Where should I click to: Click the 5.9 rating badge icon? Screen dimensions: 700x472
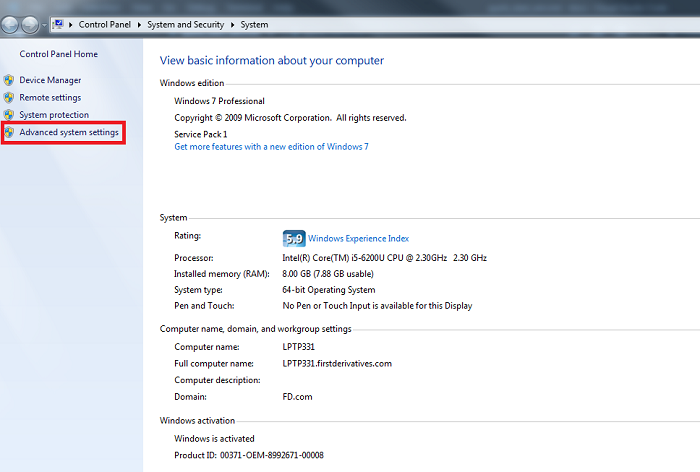click(294, 238)
